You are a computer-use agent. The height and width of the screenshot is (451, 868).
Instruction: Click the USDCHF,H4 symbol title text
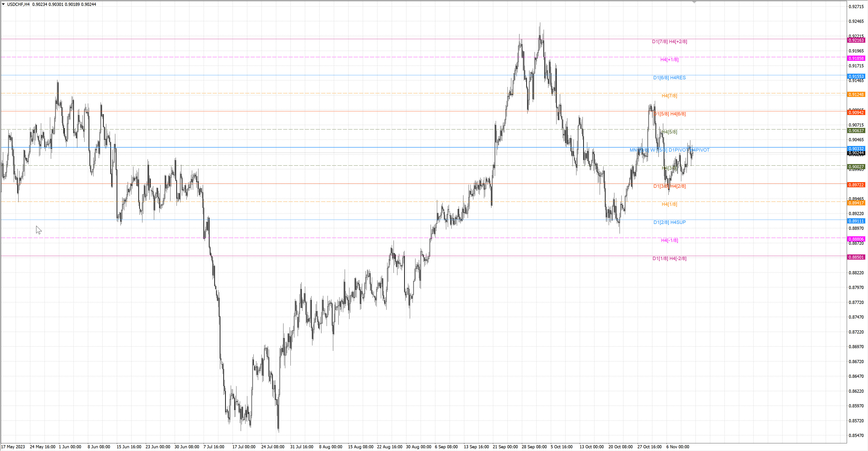coord(18,4)
